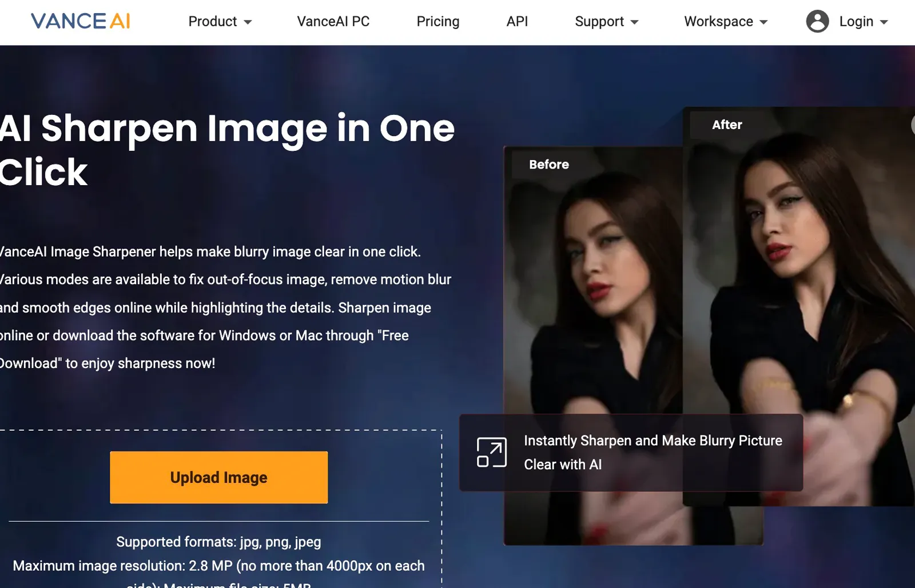This screenshot has width=915, height=588.
Task: Click the expand icon in the sharpen banner
Action: pos(492,452)
